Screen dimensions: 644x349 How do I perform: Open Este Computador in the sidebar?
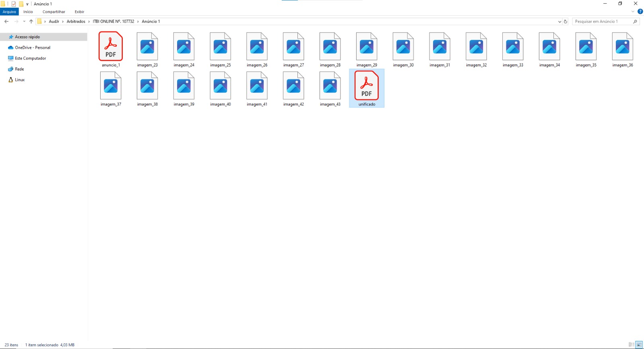tap(31, 58)
